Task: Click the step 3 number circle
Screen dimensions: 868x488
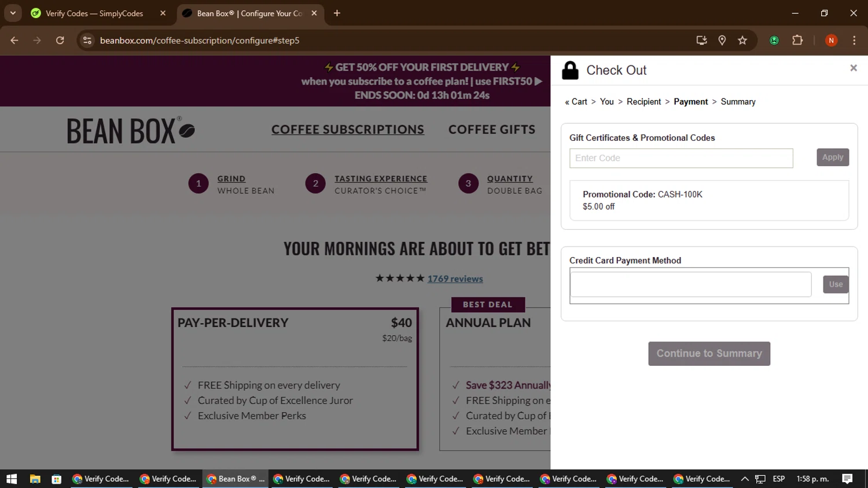Action: [x=468, y=184]
